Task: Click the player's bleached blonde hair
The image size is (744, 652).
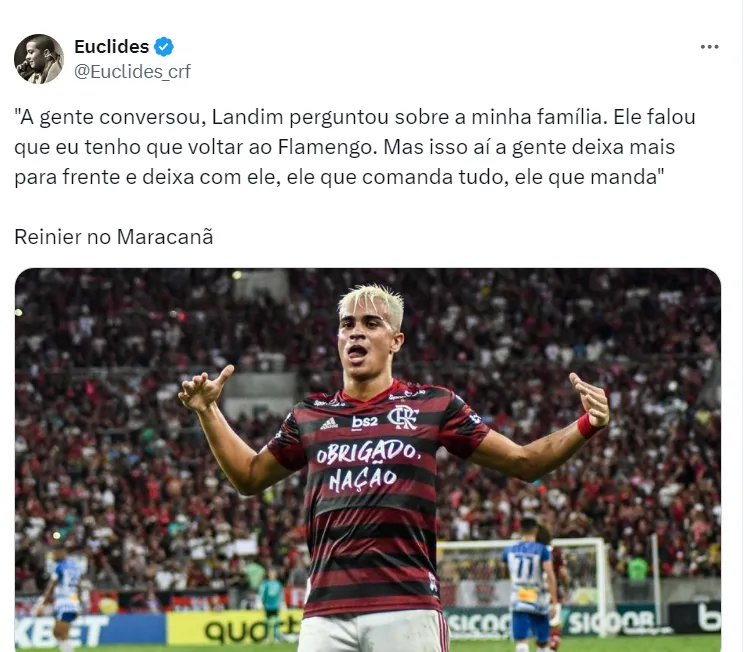Action: click(371, 303)
